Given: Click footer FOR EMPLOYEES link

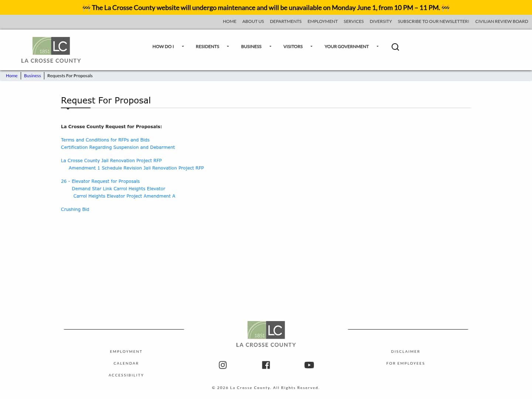Looking at the screenshot, I should pyautogui.click(x=406, y=364).
